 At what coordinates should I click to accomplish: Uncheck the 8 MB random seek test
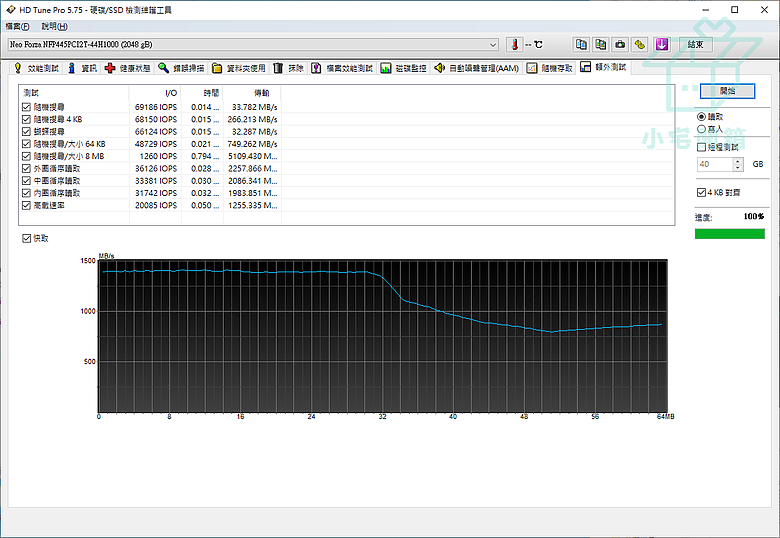click(26, 156)
